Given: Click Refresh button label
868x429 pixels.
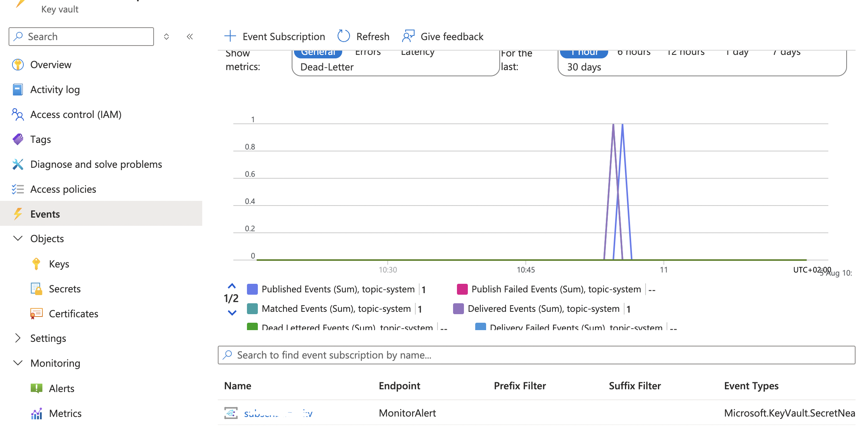Looking at the screenshot, I should [373, 36].
